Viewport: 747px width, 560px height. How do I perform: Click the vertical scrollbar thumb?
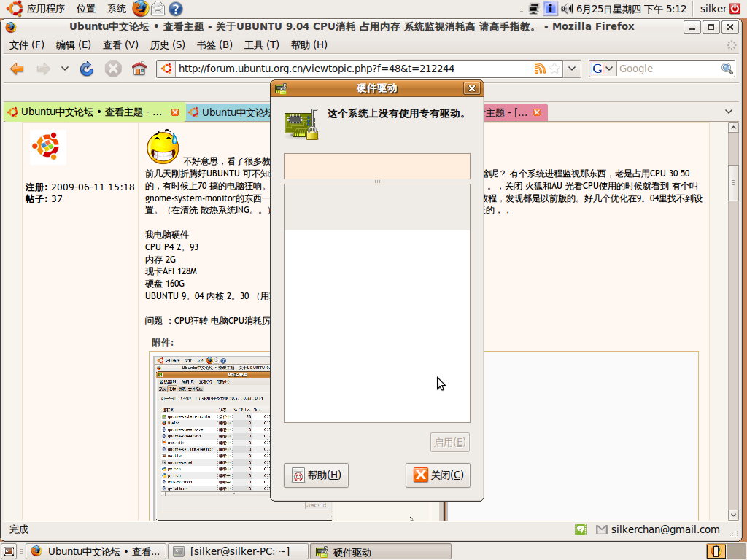pyautogui.click(x=733, y=183)
